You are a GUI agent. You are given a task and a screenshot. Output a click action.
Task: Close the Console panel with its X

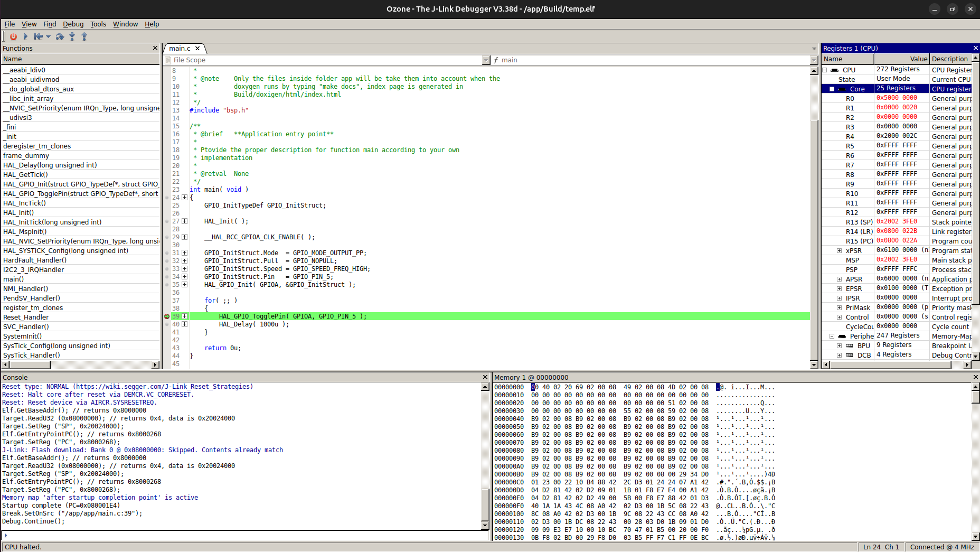tap(485, 377)
